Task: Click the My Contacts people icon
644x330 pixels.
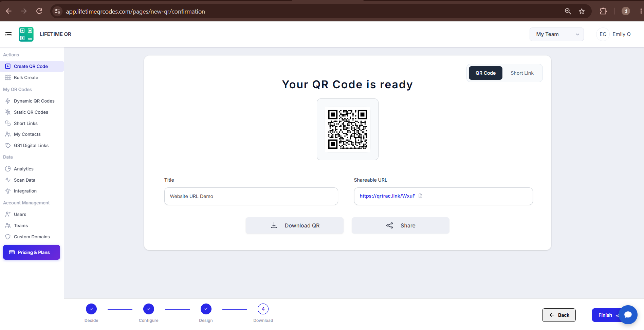Action: pos(8,134)
